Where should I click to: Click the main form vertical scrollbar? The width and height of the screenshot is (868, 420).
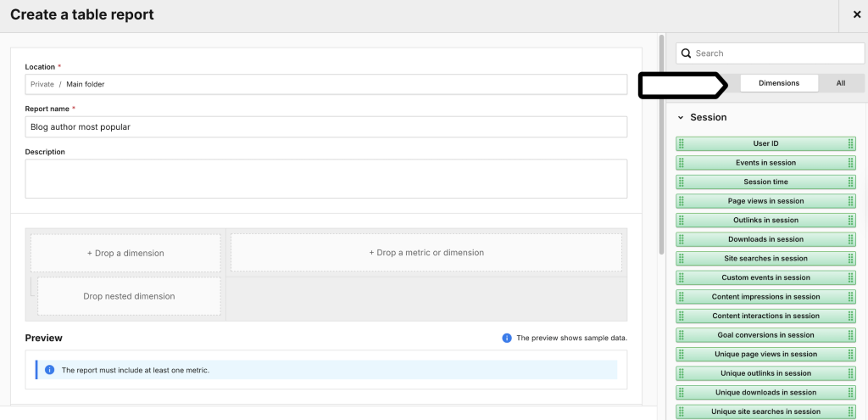661,144
